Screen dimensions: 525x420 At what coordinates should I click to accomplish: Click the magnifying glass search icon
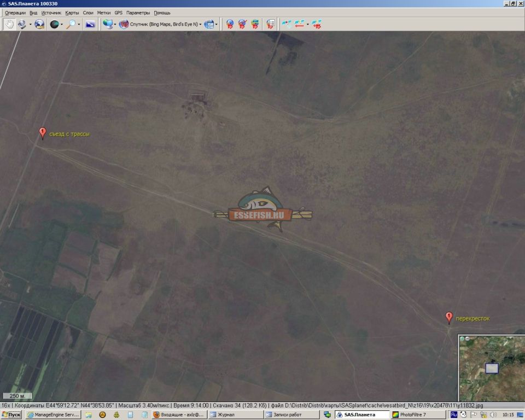pyautogui.click(x=71, y=24)
